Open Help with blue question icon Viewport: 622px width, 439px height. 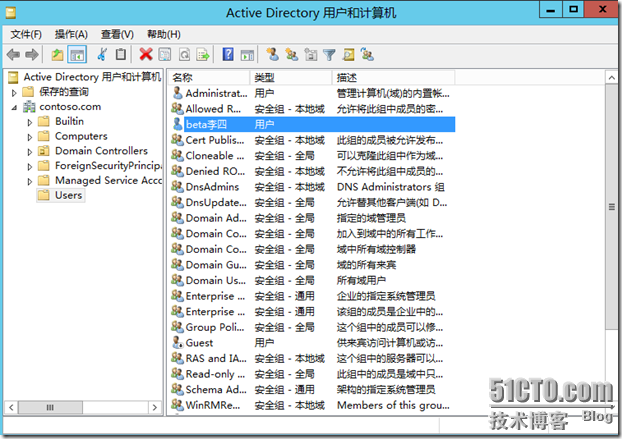click(x=228, y=54)
